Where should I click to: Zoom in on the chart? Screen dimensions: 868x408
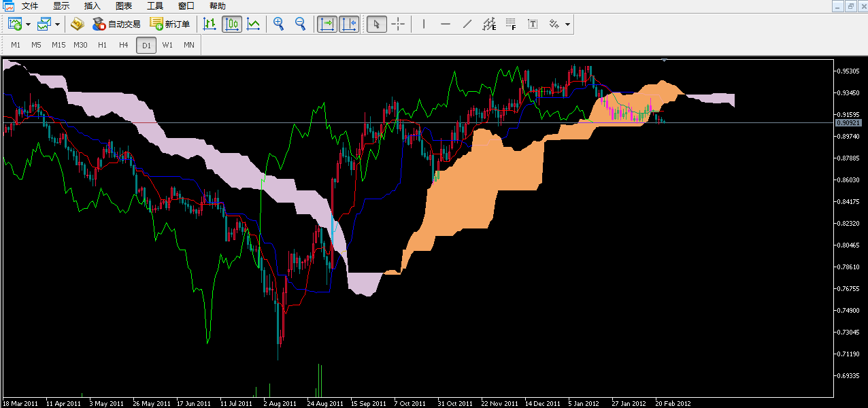point(278,24)
